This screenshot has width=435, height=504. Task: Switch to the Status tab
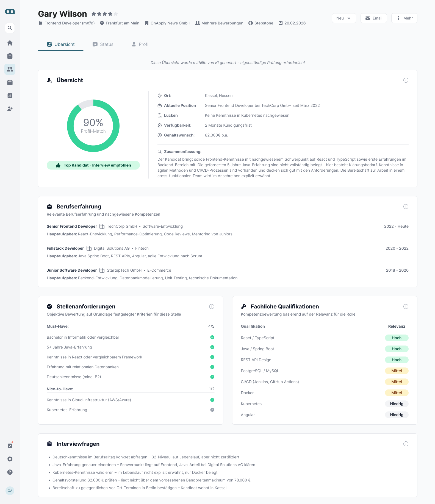click(x=103, y=44)
